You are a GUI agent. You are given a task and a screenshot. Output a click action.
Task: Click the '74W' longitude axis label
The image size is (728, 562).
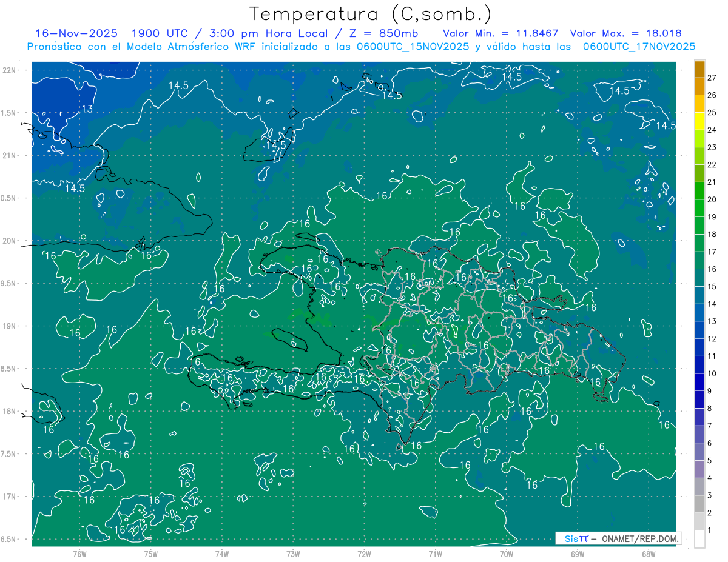tap(221, 554)
